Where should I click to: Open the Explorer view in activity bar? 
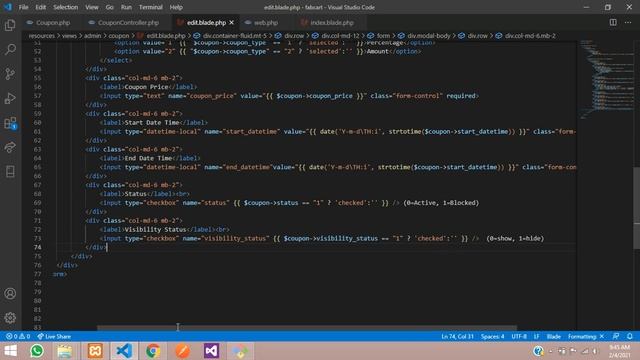click(10, 25)
